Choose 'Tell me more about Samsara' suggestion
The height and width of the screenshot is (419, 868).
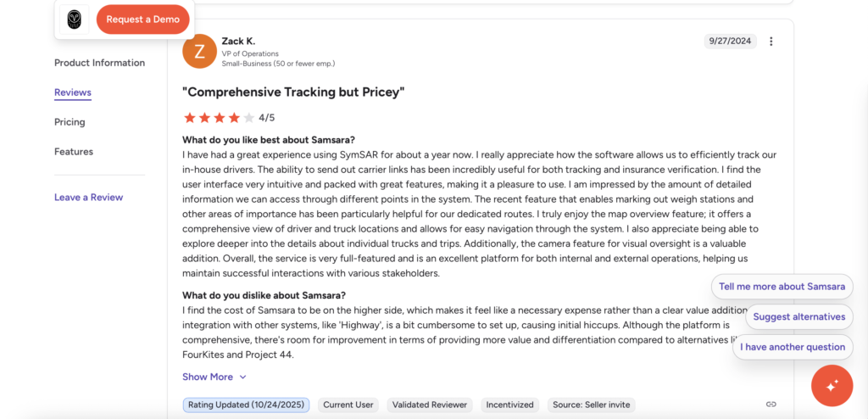click(782, 287)
